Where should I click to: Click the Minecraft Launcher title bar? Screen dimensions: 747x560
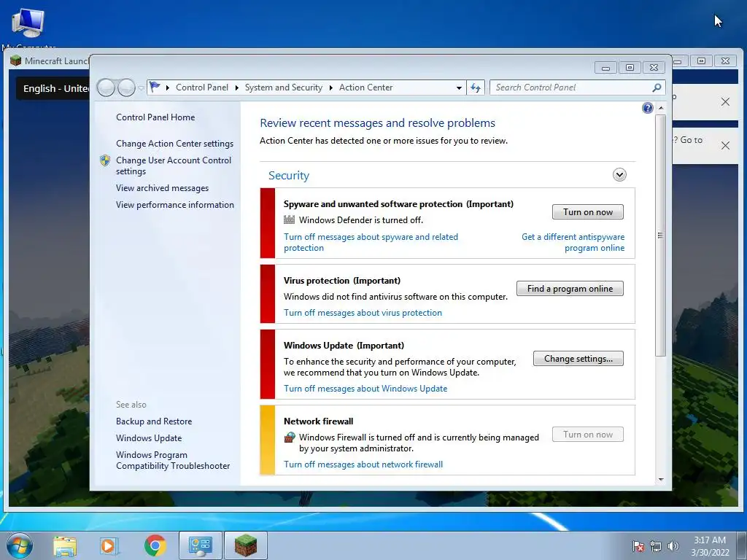click(49, 61)
